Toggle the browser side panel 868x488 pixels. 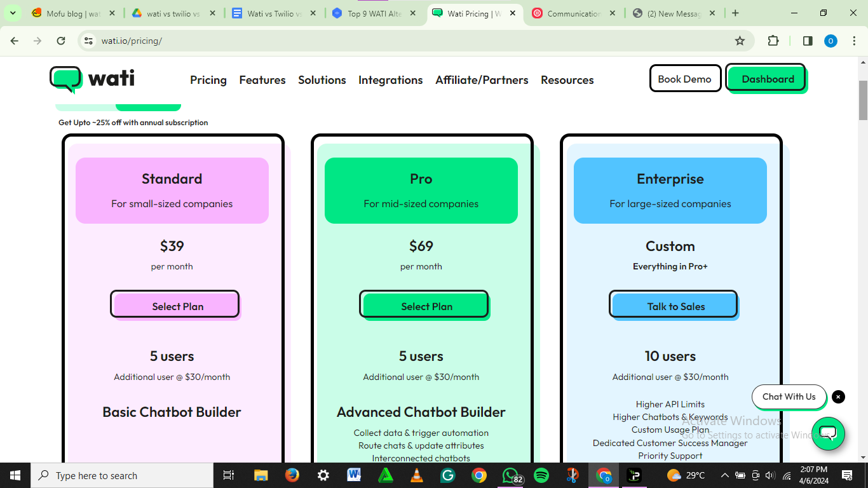coord(808,41)
